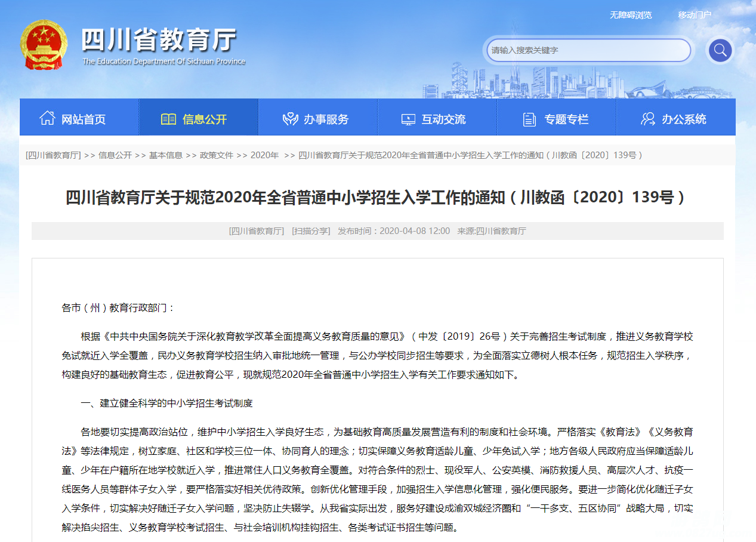Click [四川省教育厅] at the breadcrumb start
Viewport: 756px width, 542px height.
(53, 155)
